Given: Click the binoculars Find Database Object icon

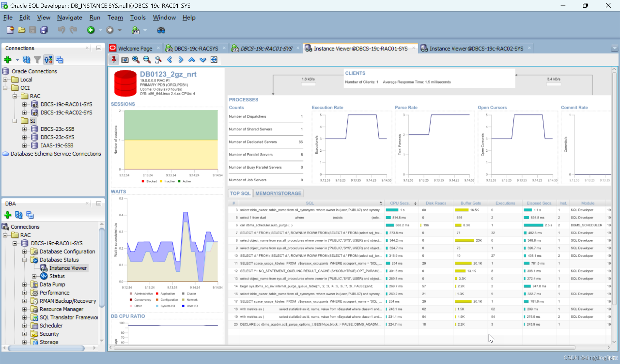Looking at the screenshot, I should 161,30.
